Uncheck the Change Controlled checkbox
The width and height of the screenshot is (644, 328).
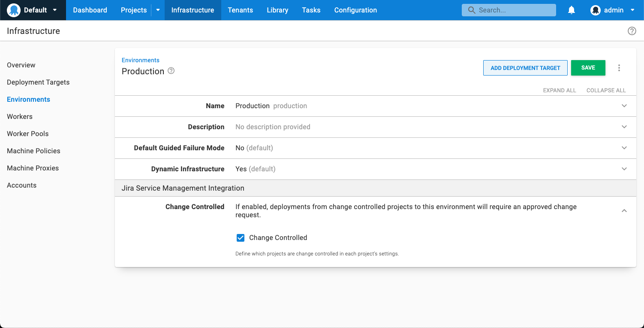241,237
